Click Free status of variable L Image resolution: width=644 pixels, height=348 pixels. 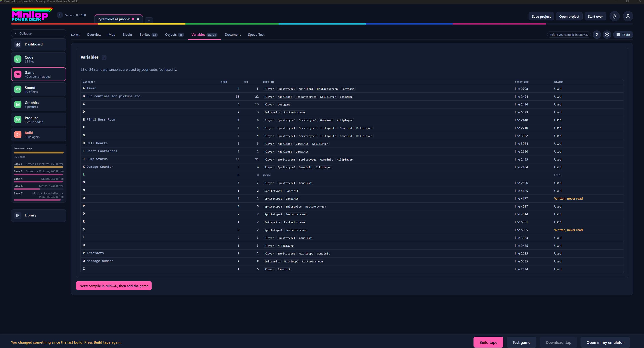coord(557,175)
